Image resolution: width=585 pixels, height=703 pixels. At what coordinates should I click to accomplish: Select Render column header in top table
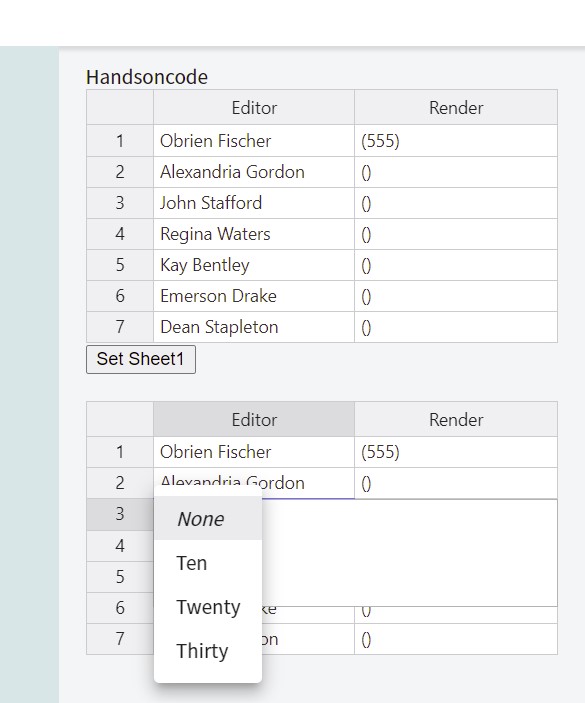(x=456, y=108)
